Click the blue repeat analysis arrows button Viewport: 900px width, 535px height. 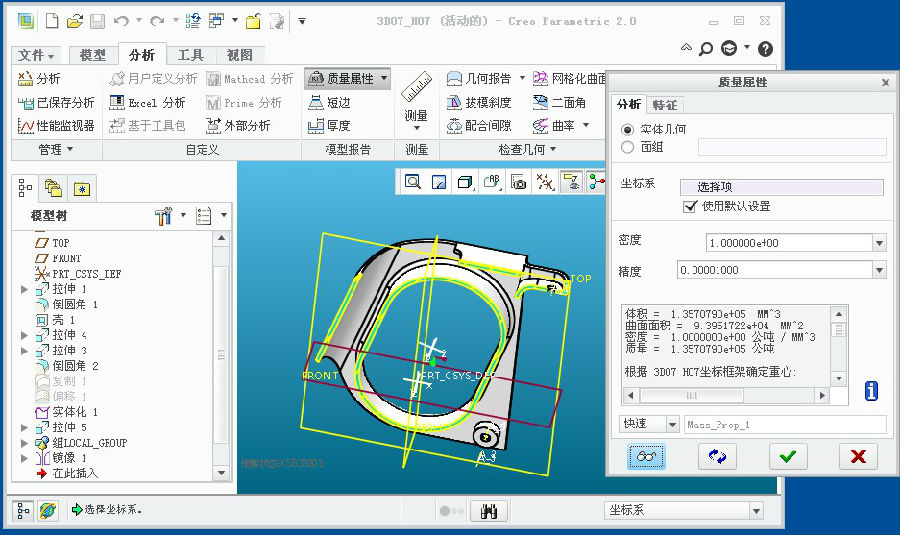tap(716, 456)
